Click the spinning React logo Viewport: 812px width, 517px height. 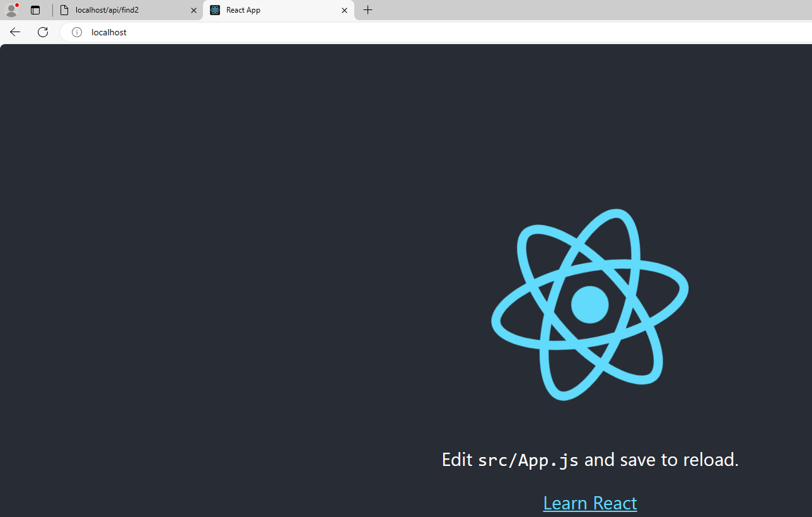point(590,305)
